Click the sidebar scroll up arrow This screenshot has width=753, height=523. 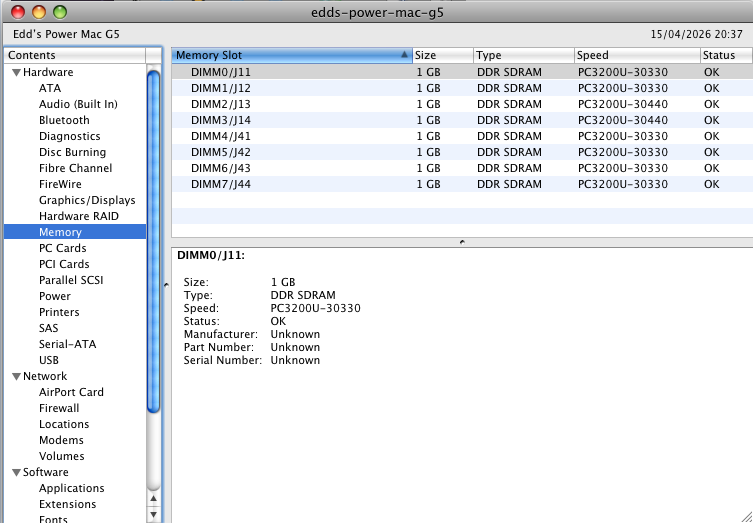click(x=154, y=499)
